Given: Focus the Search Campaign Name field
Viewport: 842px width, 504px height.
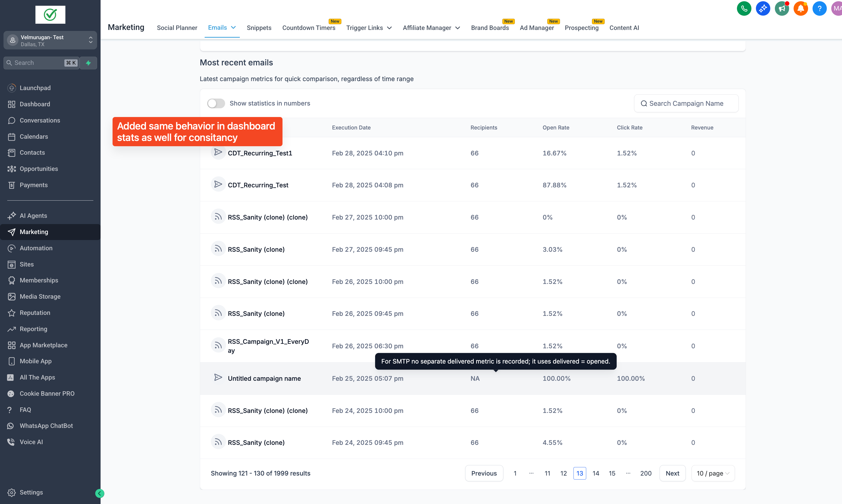Looking at the screenshot, I should pos(686,103).
